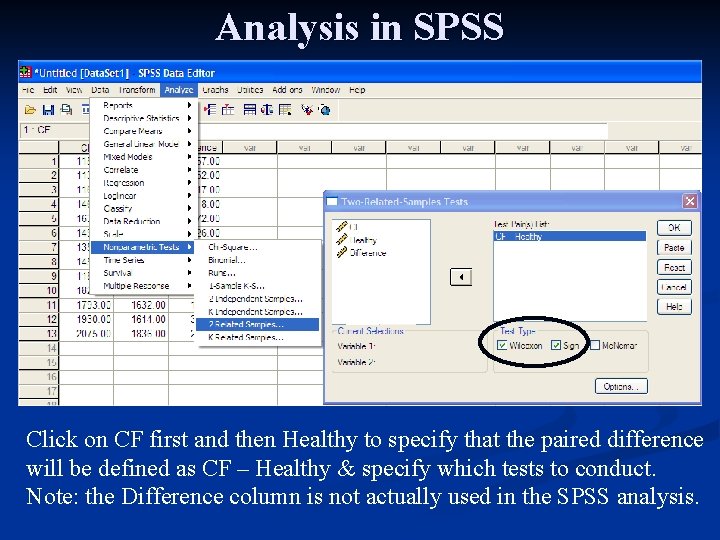720x540 pixels.
Task: Choose Chi-Square submenu item
Action: point(258,247)
